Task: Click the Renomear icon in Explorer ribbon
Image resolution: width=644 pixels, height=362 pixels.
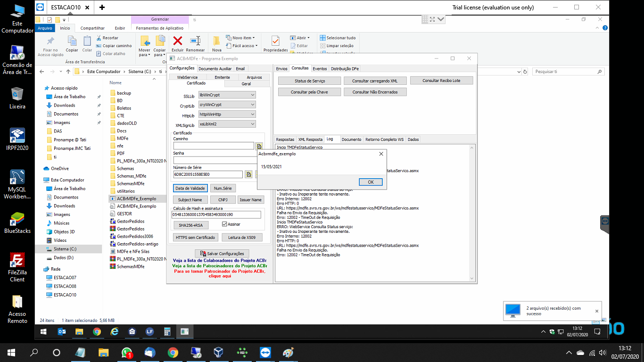Action: pos(195,41)
